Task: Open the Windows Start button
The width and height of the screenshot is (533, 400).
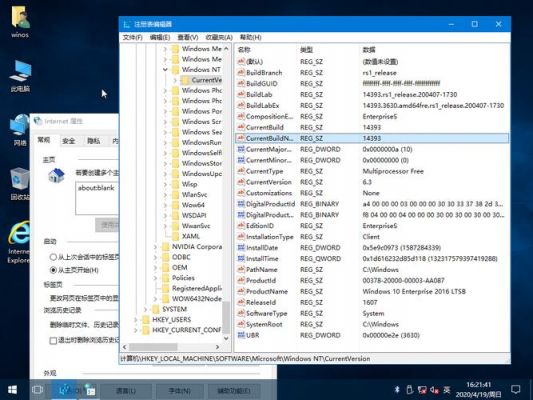Action: pos(12,389)
